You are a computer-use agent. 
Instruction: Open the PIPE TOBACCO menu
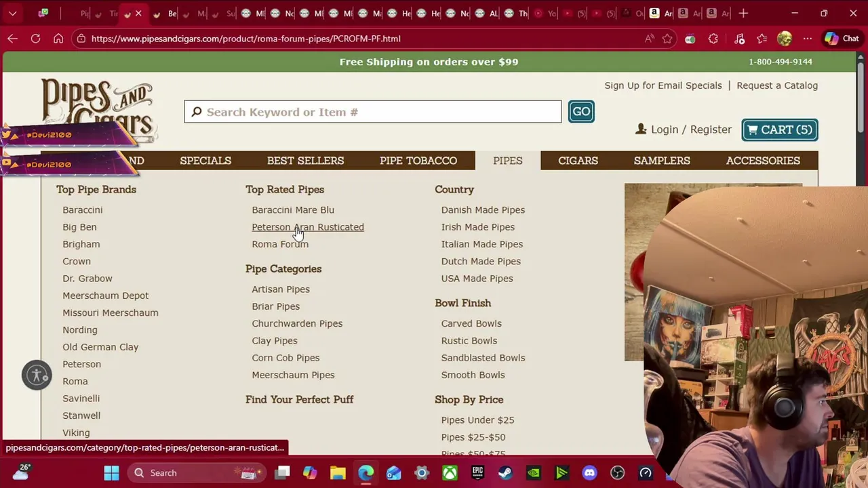click(418, 161)
